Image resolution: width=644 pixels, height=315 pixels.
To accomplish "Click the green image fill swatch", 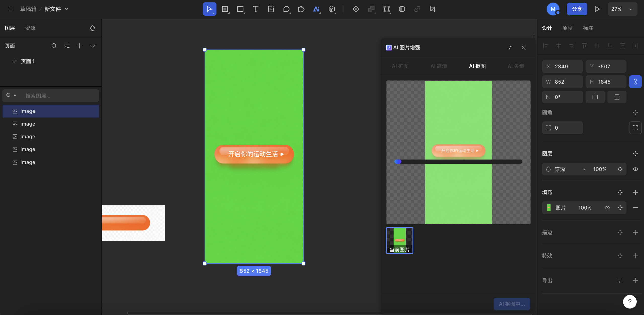I will pos(549,208).
